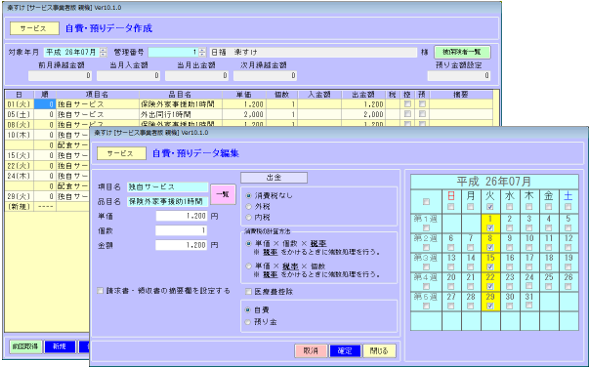
Task: Toggle the checkbox under calendar day 15
Action: (490, 267)
